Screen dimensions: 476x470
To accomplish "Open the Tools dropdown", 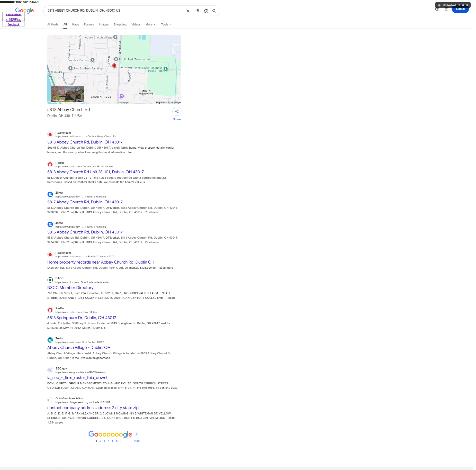I will coord(166,24).
